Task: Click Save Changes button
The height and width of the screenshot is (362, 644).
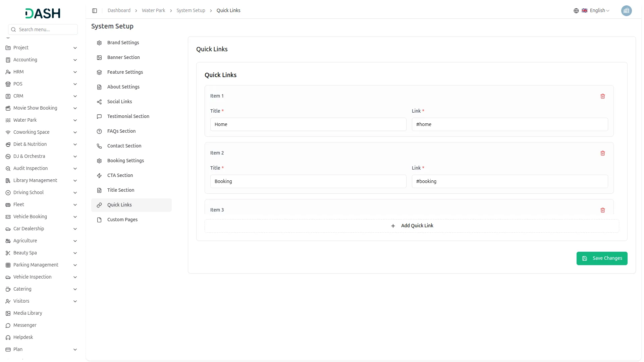Action: tap(601, 258)
